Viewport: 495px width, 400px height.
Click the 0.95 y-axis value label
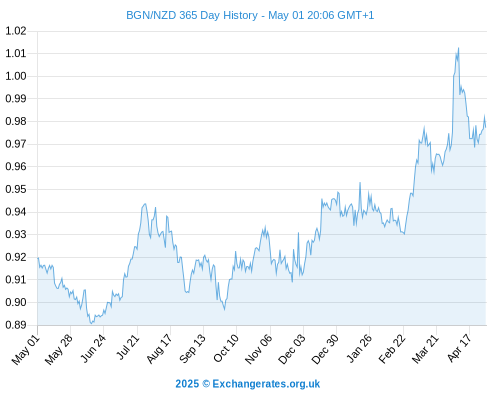click(16, 189)
